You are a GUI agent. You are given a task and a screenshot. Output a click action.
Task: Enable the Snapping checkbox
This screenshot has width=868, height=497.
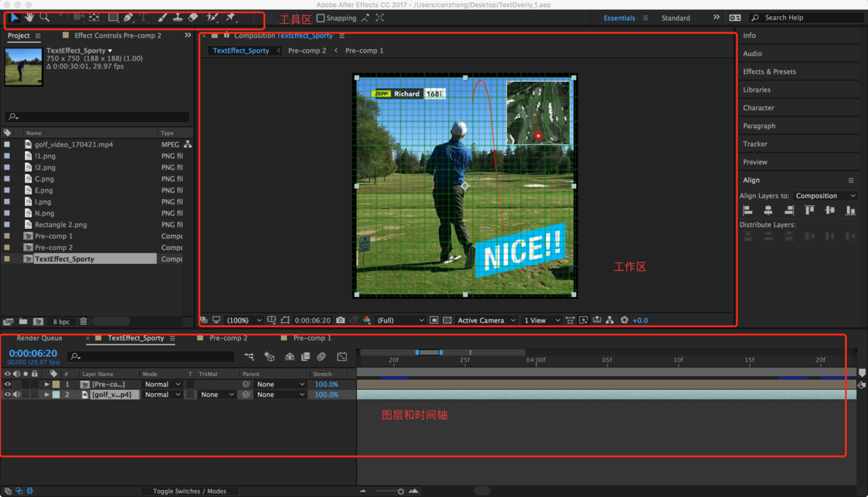click(x=321, y=18)
